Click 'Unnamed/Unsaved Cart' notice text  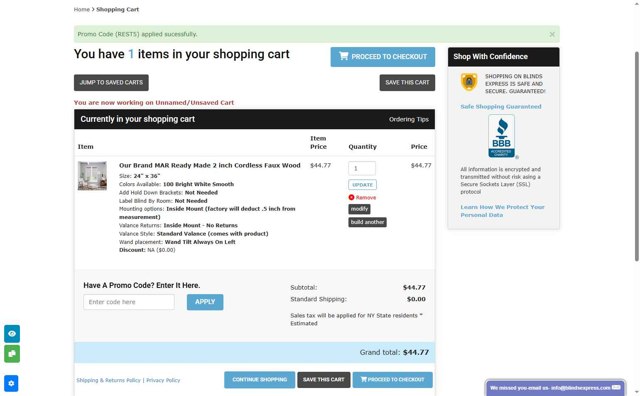tap(194, 102)
